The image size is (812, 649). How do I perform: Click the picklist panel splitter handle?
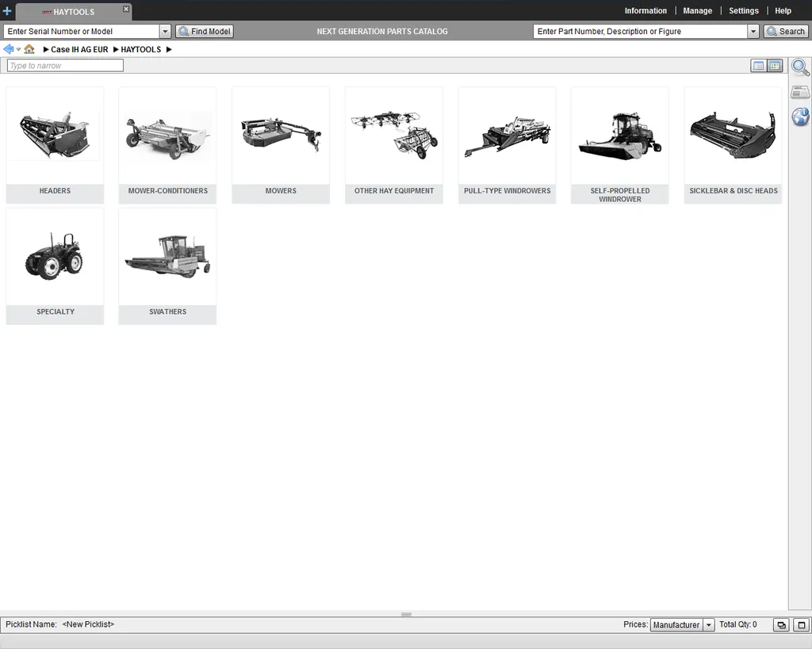point(406,614)
